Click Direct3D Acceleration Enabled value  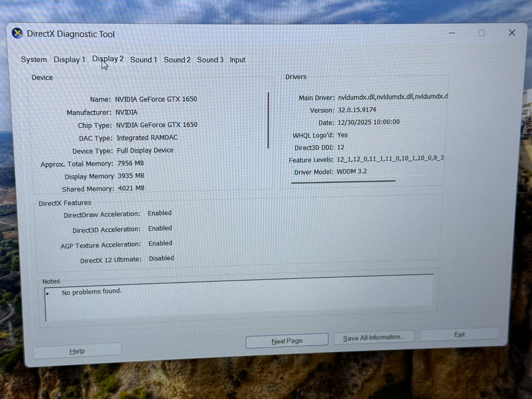coord(160,228)
